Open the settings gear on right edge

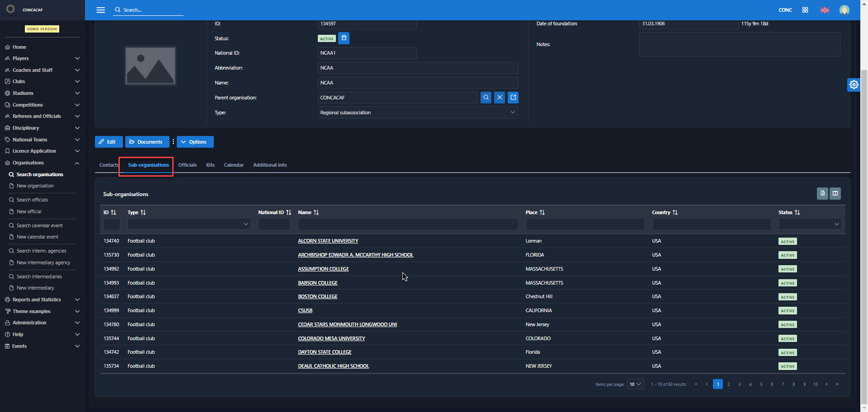click(x=854, y=84)
